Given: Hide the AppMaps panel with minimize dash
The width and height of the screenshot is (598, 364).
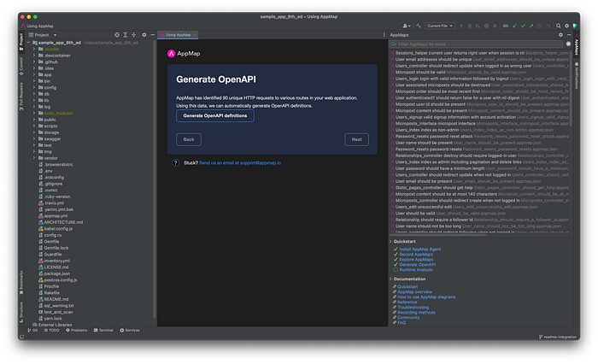Looking at the screenshot, I should 569,35.
